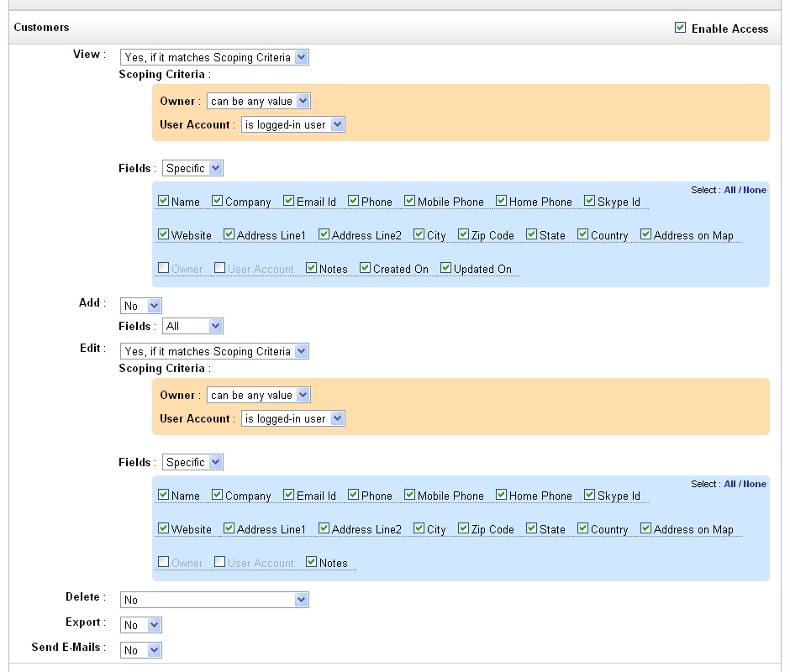Open the Edit permission dropdown

(303, 351)
